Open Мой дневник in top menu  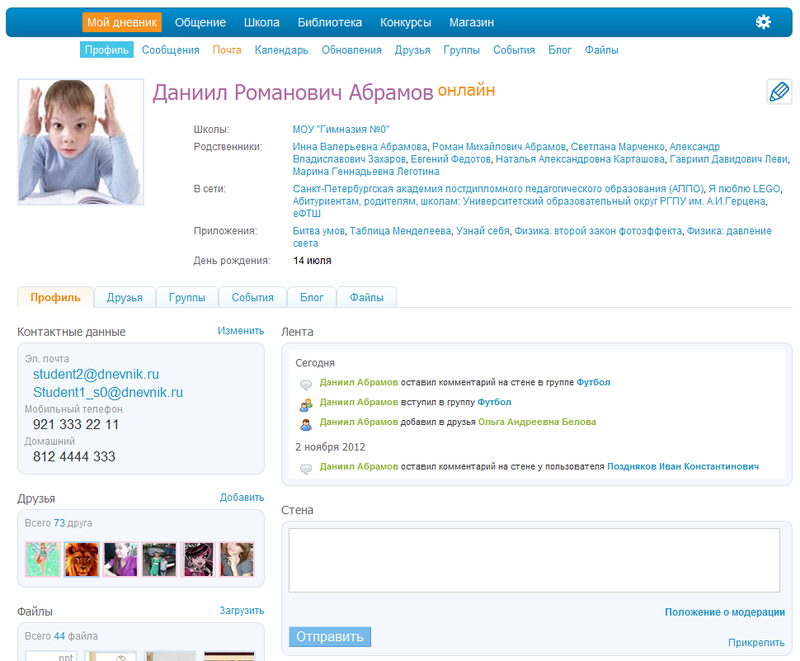[122, 22]
